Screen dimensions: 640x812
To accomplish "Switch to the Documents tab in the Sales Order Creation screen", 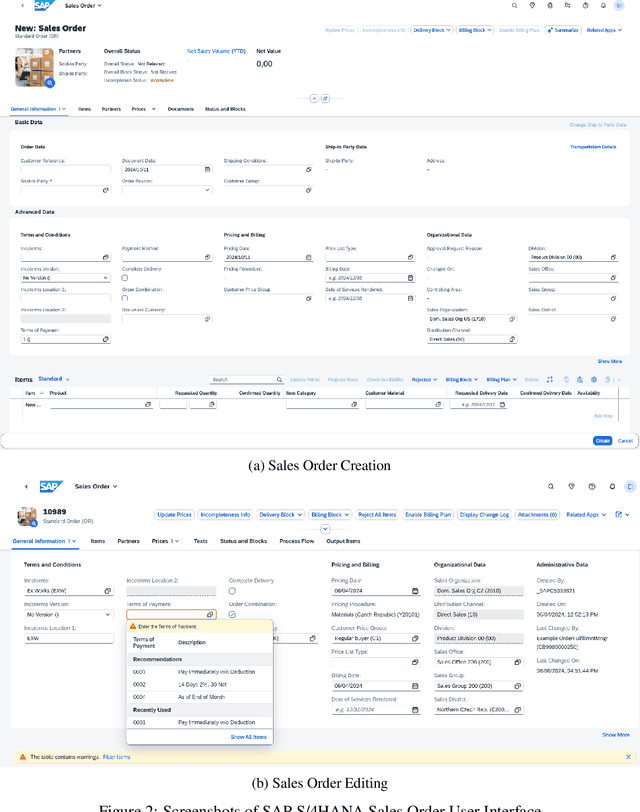I will [x=181, y=109].
